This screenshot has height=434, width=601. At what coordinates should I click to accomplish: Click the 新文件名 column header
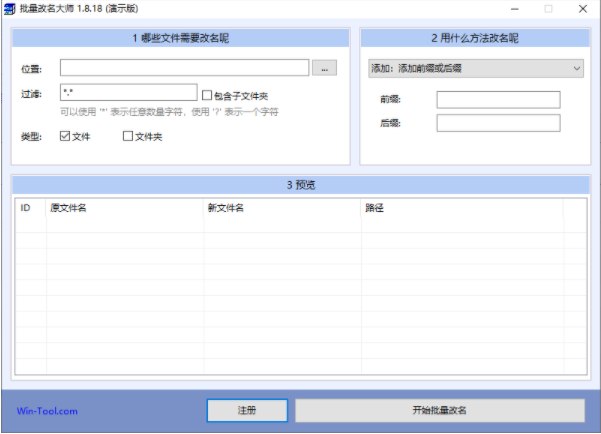(x=281, y=208)
